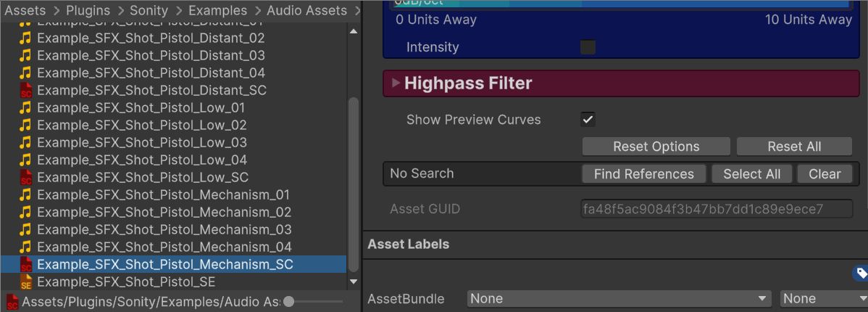This screenshot has height=312, width=868.
Task: Click the Example_SFX_Shot_Pistol_Mechanism_02 audio clip icon
Action: tap(26, 213)
